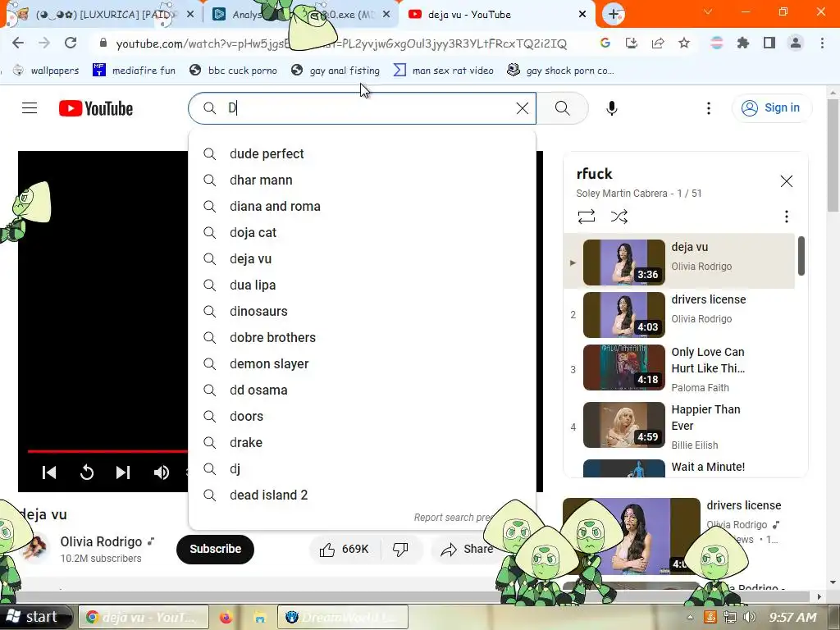Pick the "doja cat" suggestion
The image size is (840, 630).
click(362, 232)
